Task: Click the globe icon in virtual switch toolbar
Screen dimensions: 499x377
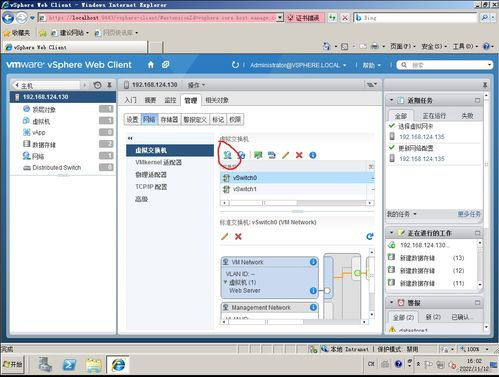Action: click(242, 155)
